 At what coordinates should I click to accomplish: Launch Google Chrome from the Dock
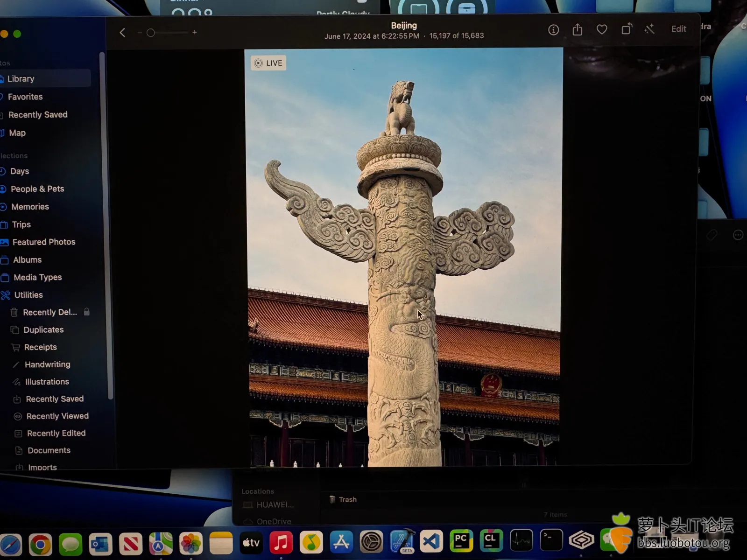[41, 544]
